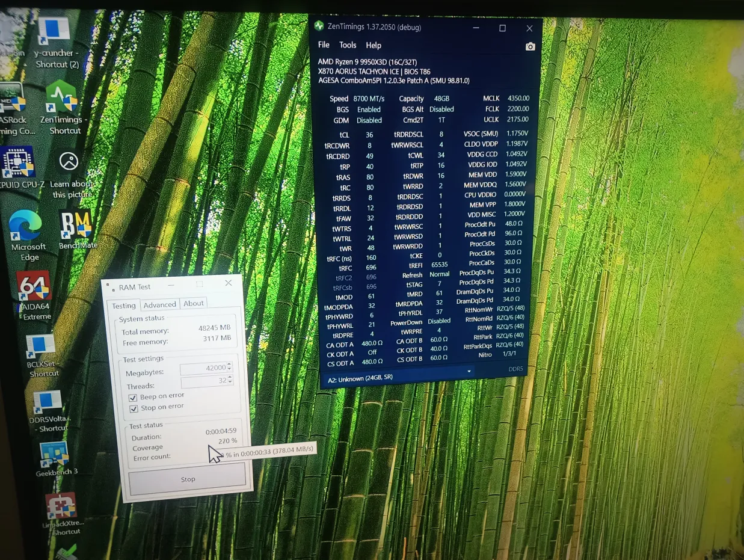
Task: Close the RAM Test window
Action: click(x=228, y=283)
